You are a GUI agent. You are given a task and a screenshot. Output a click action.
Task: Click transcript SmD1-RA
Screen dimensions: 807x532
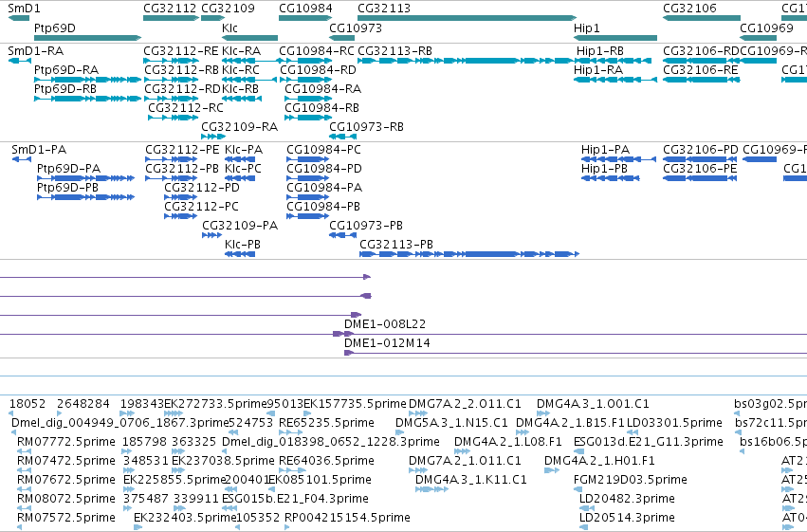35,51
